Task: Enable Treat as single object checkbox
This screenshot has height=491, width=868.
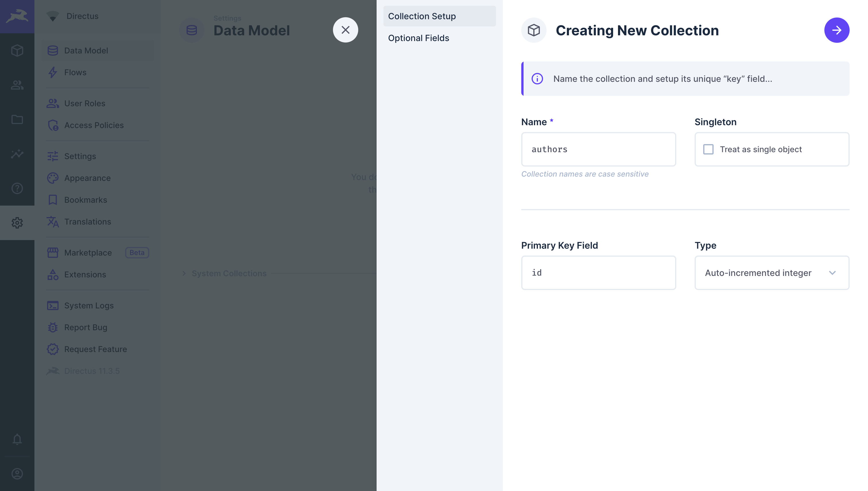Action: (708, 149)
